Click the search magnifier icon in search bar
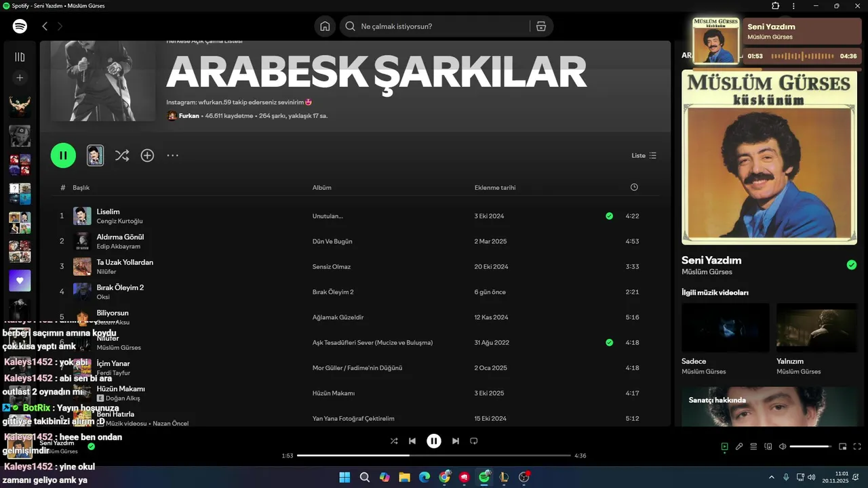Image resolution: width=868 pixels, height=488 pixels. 351,26
